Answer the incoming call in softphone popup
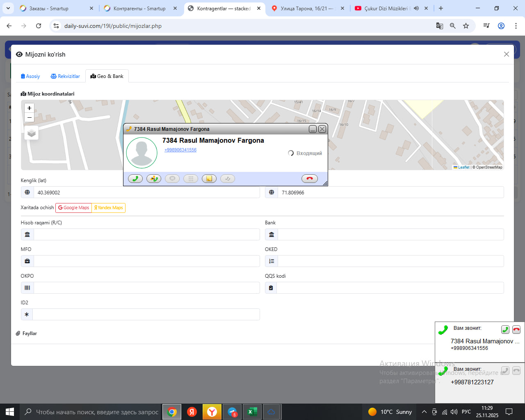The image size is (525, 420). (135, 178)
